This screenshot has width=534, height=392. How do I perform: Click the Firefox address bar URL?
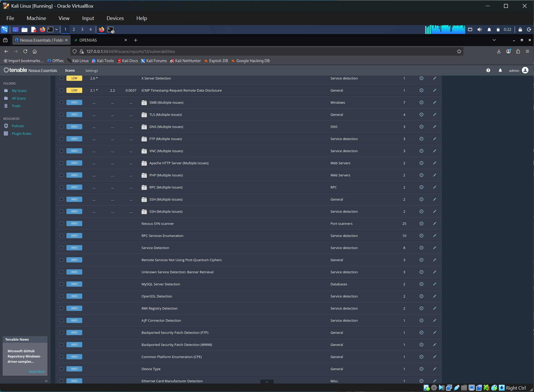[266, 51]
